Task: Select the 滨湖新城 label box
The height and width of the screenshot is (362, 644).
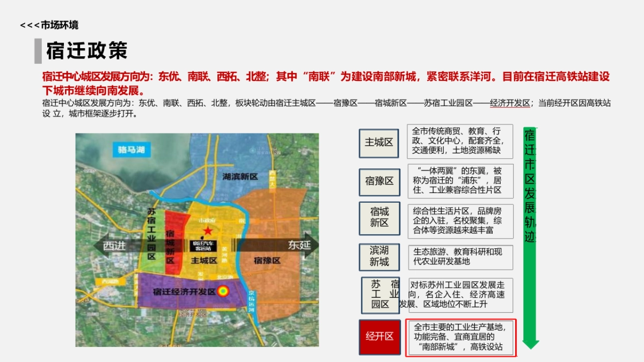Action: (378, 256)
